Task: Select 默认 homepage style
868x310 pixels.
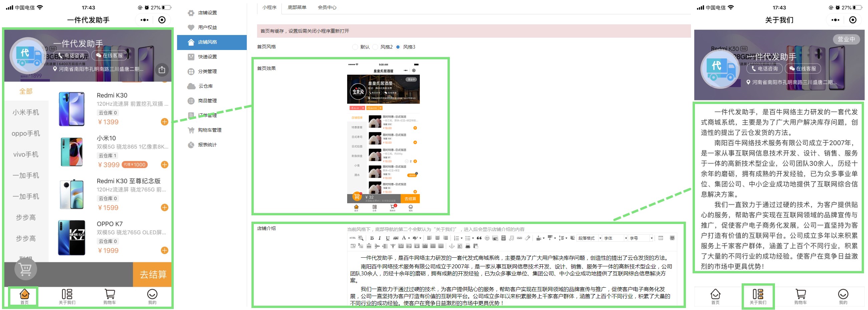Action: pos(354,47)
